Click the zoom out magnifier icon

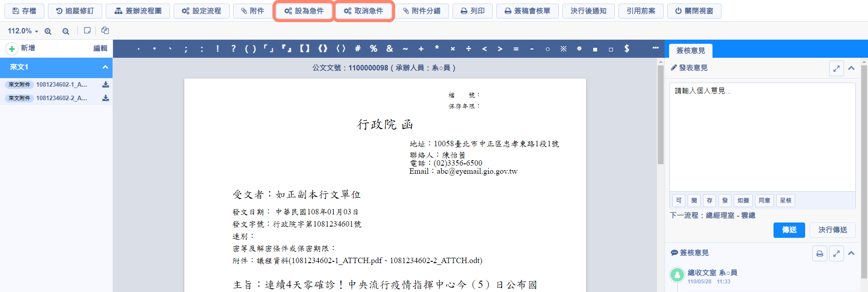click(x=66, y=31)
